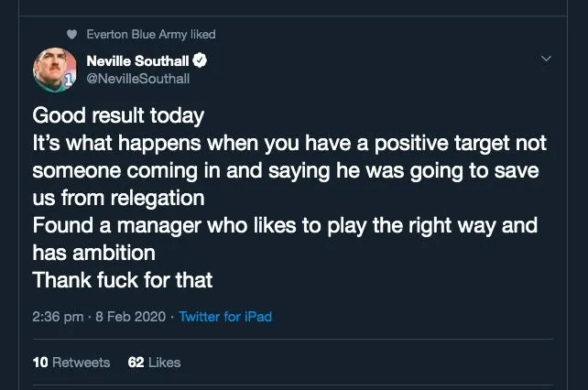View the 10 Retweets list
588x390 pixels.
tap(71, 363)
